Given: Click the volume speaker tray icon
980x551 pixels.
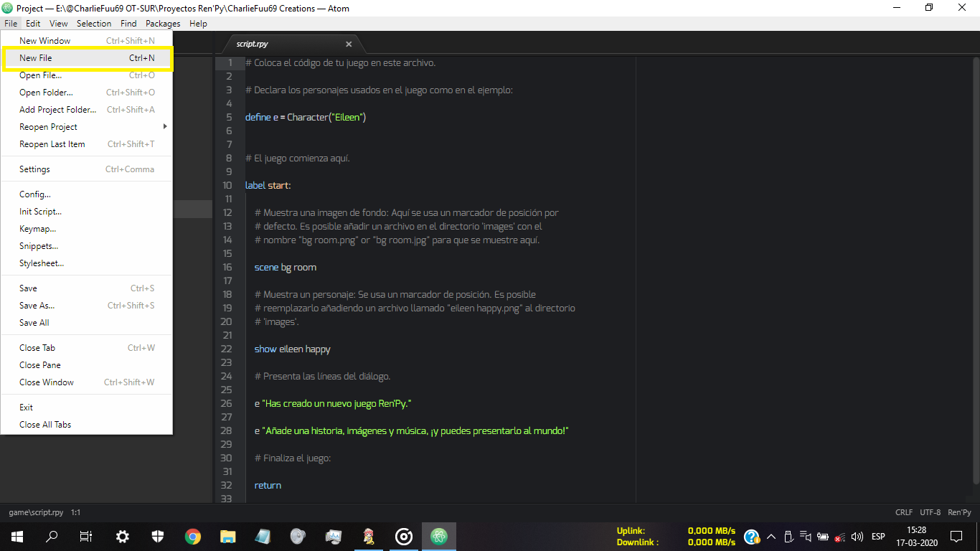Looking at the screenshot, I should pos(857,537).
